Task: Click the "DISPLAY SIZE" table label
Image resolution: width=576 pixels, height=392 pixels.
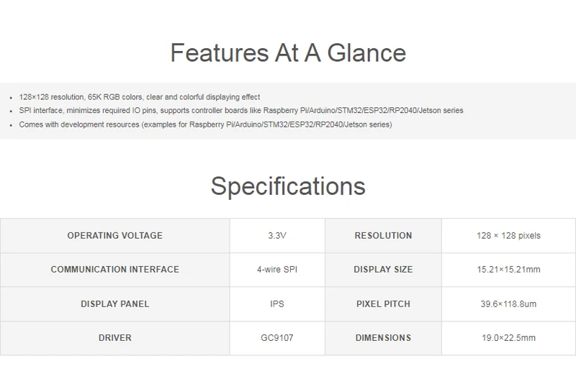Action: point(383,270)
